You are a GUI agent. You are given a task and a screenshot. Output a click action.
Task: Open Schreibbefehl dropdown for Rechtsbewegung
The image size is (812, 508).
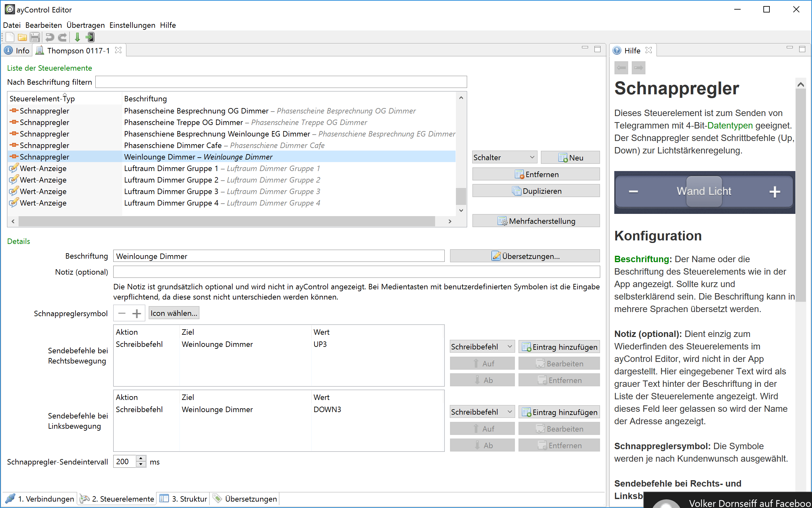coord(482,347)
